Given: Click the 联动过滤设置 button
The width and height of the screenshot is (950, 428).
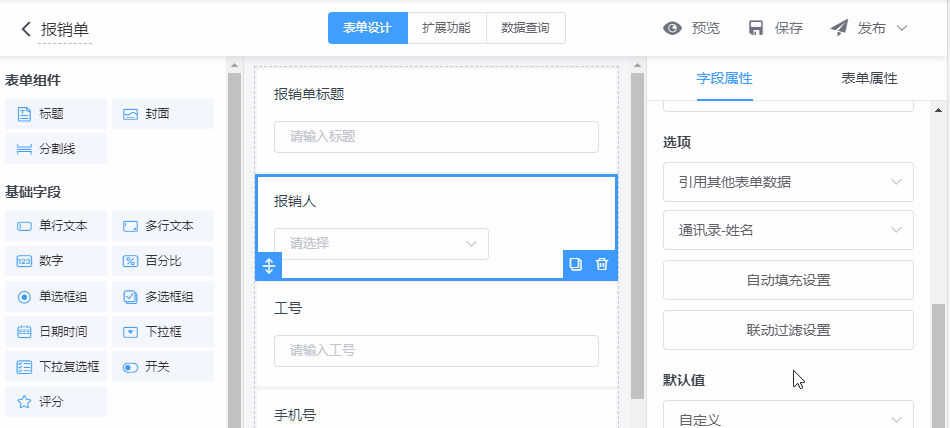Looking at the screenshot, I should [788, 330].
